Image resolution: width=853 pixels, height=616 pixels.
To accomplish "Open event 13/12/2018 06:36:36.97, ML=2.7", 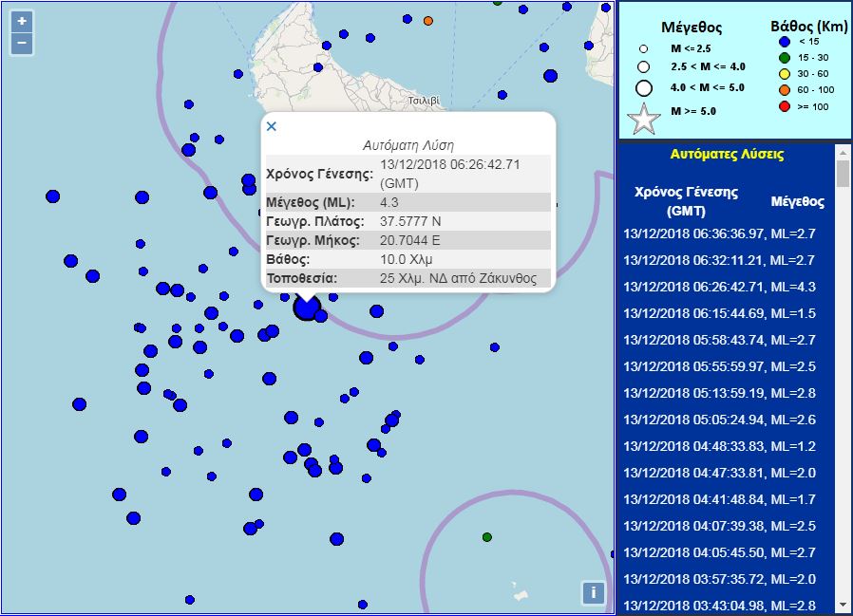I will (719, 233).
